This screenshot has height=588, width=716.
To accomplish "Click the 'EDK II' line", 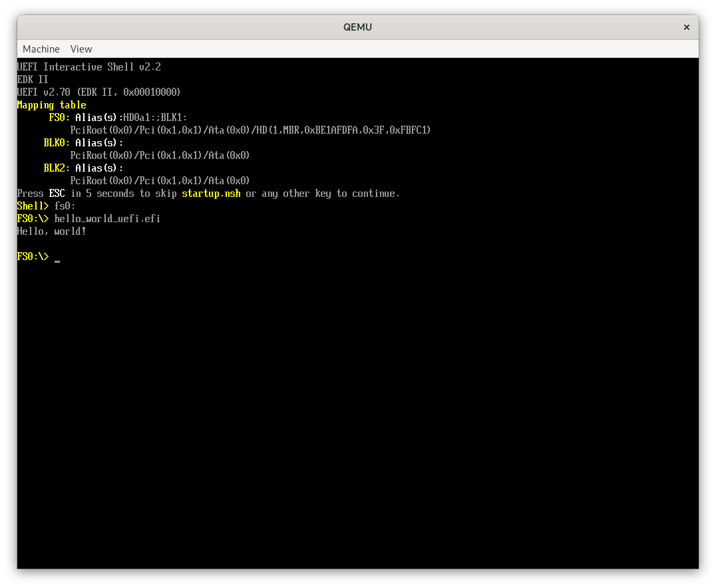I will click(33, 79).
